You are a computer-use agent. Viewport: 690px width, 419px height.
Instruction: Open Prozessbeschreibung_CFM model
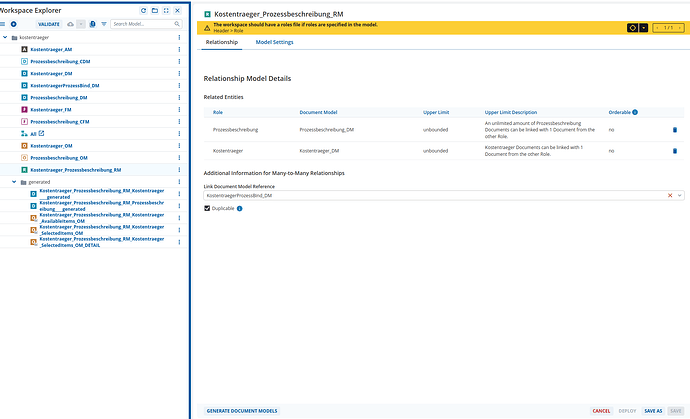click(x=60, y=121)
